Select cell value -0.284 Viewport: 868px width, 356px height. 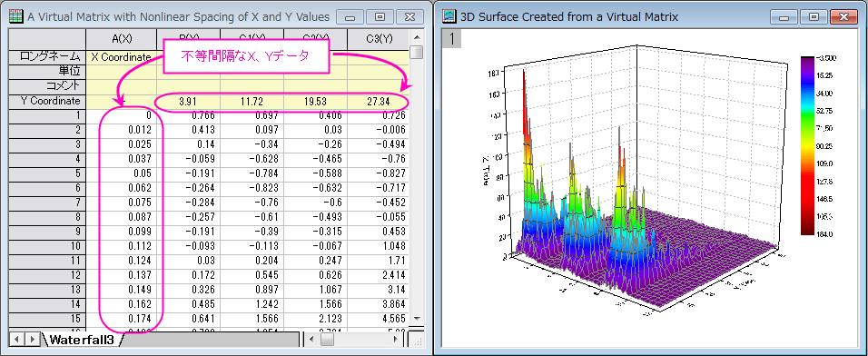pyautogui.click(x=189, y=203)
